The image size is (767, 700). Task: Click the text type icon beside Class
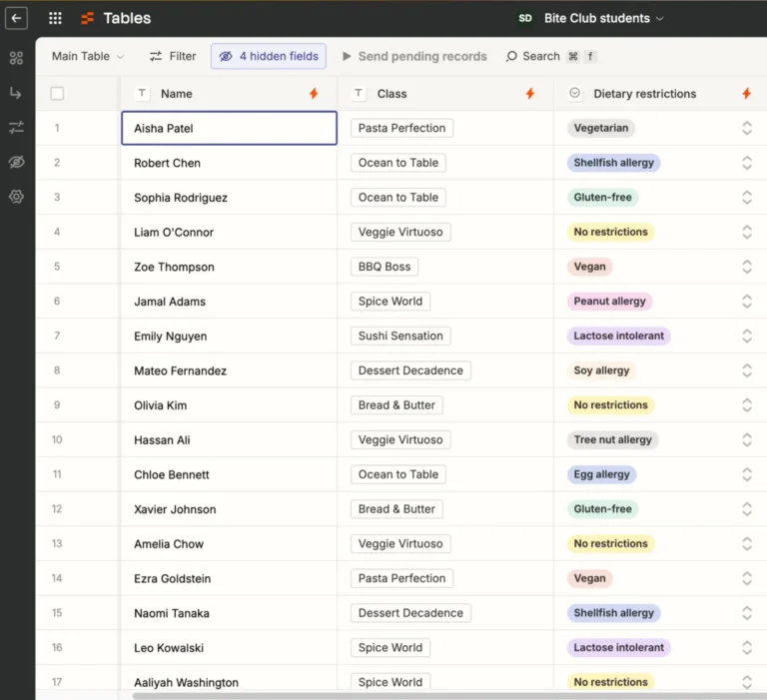pyautogui.click(x=359, y=93)
